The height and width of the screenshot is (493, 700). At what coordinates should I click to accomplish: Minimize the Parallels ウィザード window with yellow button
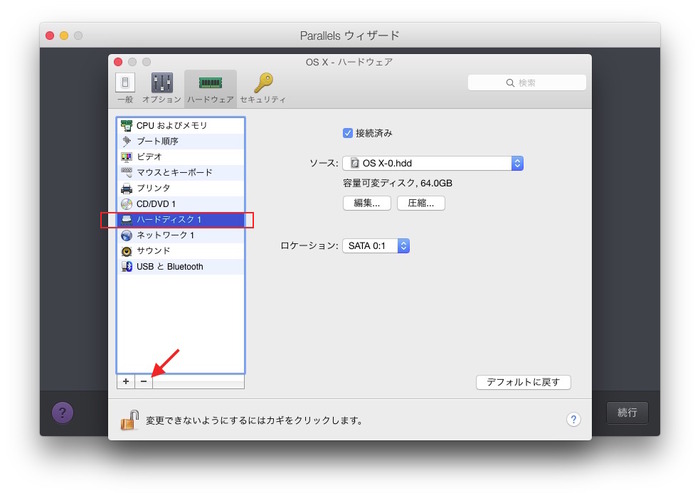point(64,36)
